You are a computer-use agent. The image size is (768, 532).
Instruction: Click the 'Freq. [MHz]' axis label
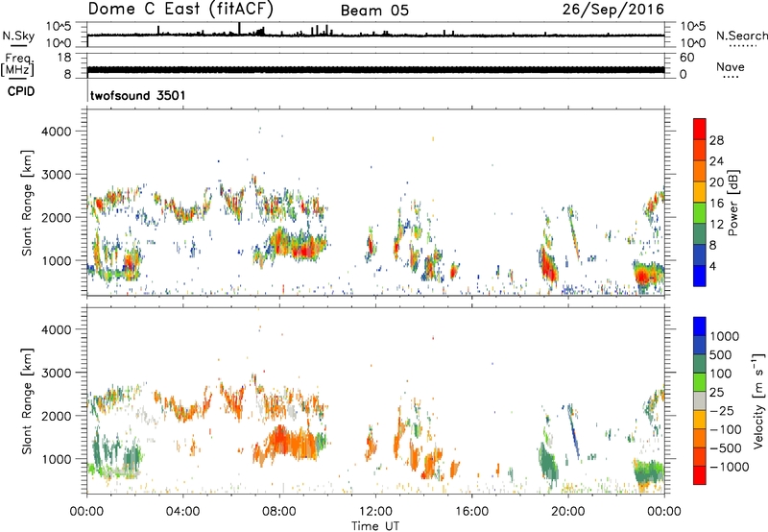click(x=17, y=64)
